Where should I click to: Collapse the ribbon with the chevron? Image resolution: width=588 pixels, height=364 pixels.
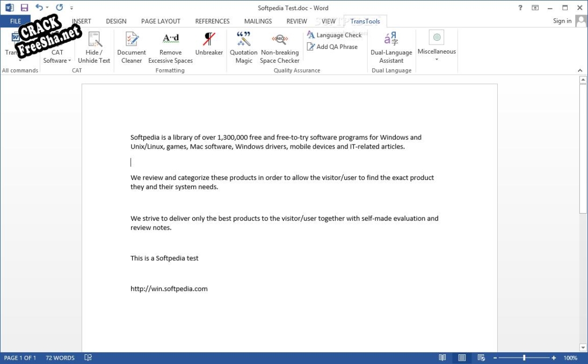click(580, 71)
